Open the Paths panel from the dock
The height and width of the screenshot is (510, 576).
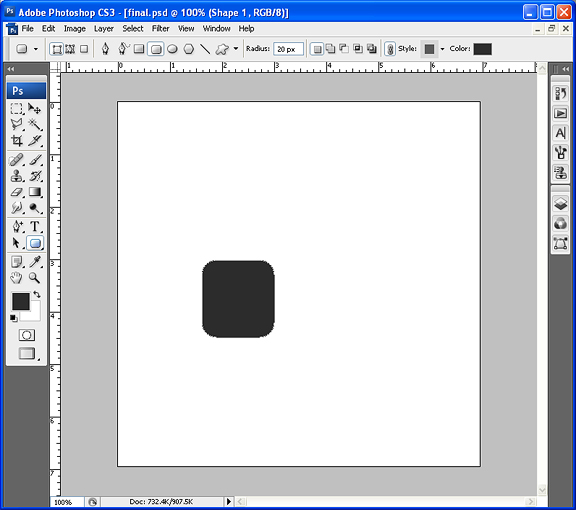pyautogui.click(x=560, y=243)
